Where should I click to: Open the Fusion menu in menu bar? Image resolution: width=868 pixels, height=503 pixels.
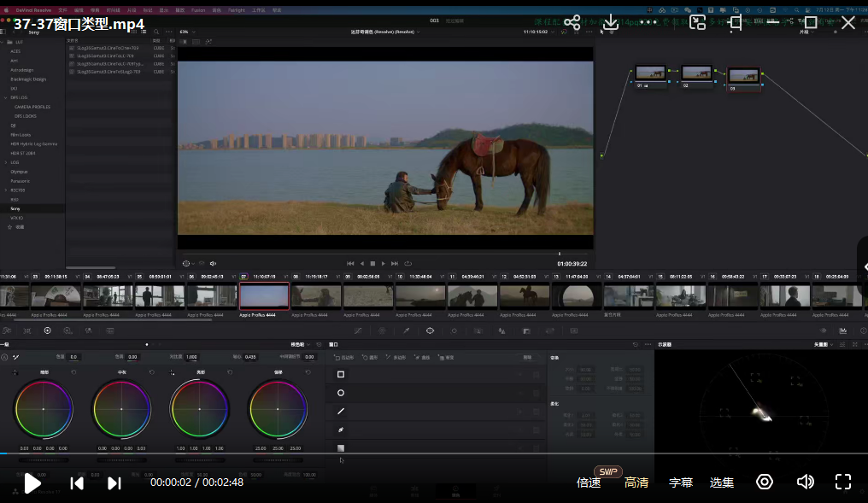coord(197,10)
